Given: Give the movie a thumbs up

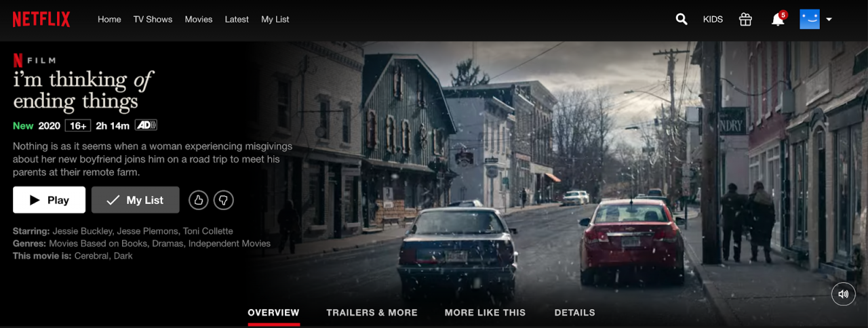Looking at the screenshot, I should 198,200.
